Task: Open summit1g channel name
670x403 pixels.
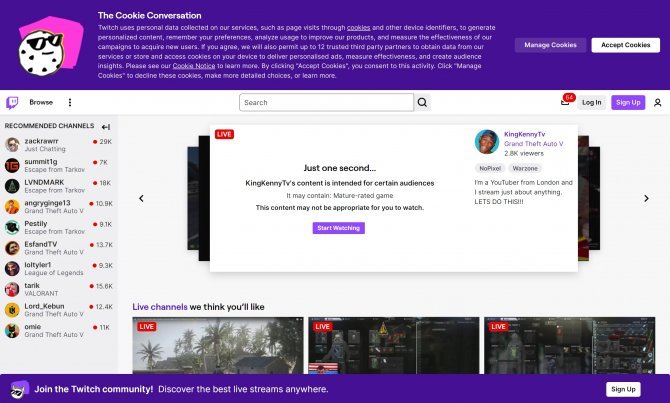Action: (41, 162)
